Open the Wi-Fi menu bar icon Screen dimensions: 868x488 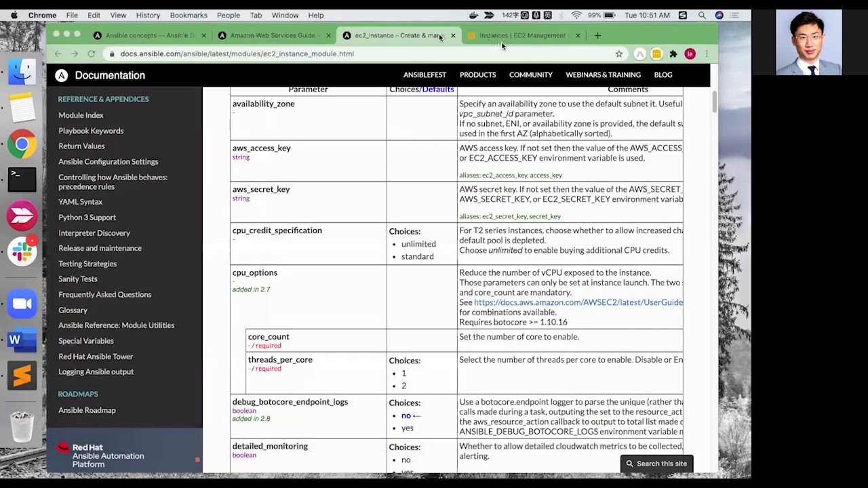tap(576, 15)
